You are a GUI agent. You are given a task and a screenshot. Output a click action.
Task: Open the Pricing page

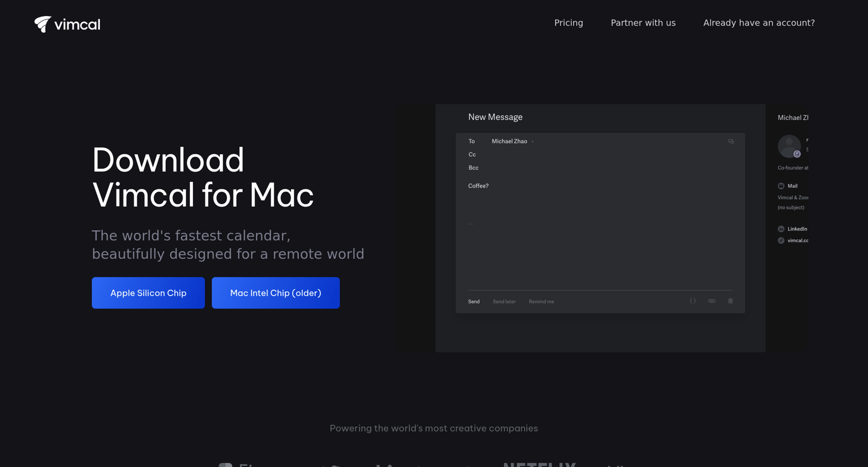(x=568, y=23)
